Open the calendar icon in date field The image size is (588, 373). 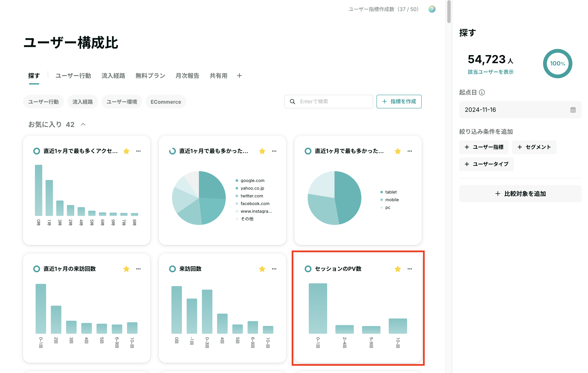[x=573, y=110]
